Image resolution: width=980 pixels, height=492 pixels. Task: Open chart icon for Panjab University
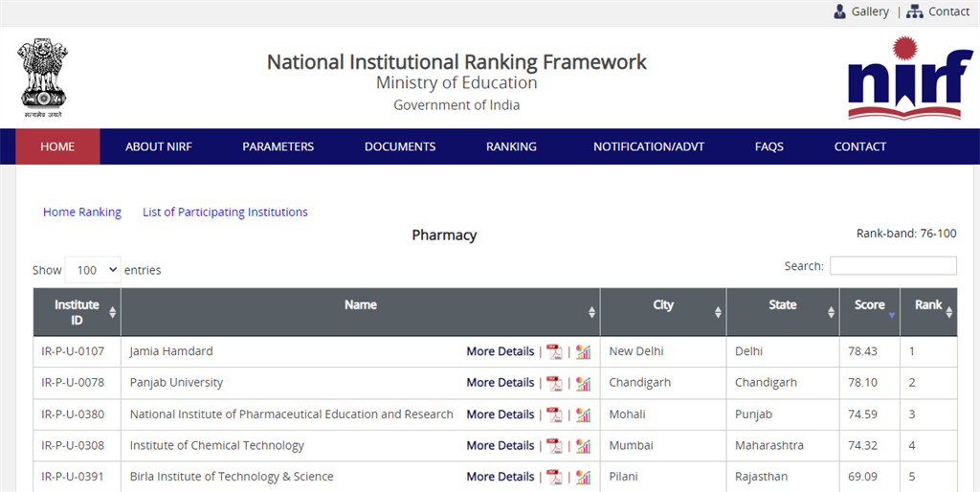583,383
